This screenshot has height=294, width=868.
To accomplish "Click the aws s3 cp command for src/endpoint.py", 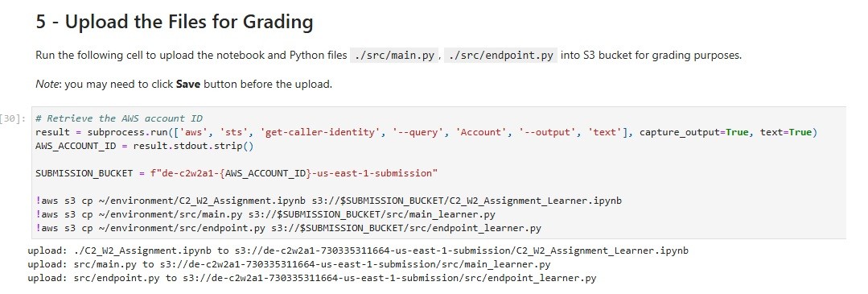I will [289, 228].
